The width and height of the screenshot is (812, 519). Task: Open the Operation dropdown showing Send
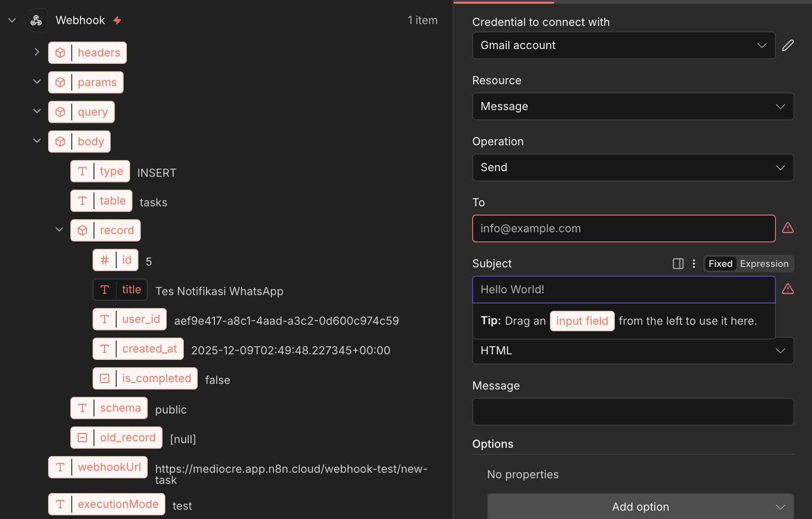pos(632,167)
